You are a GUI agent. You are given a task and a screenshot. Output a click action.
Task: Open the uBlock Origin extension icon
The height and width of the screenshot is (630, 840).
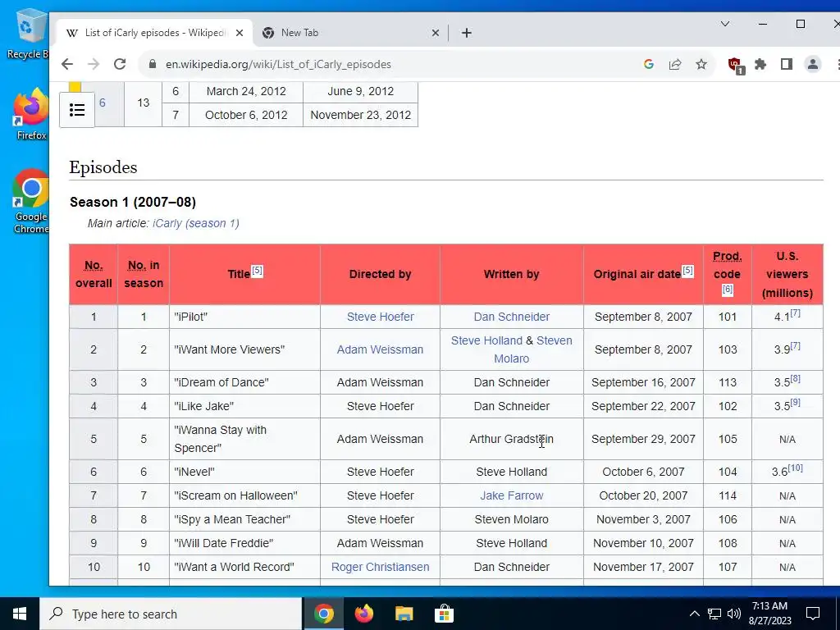(736, 66)
